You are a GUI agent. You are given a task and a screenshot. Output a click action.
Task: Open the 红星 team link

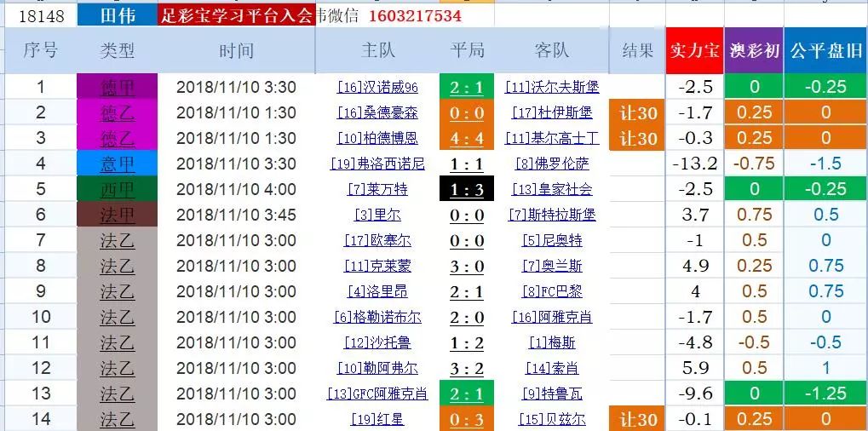(x=377, y=419)
